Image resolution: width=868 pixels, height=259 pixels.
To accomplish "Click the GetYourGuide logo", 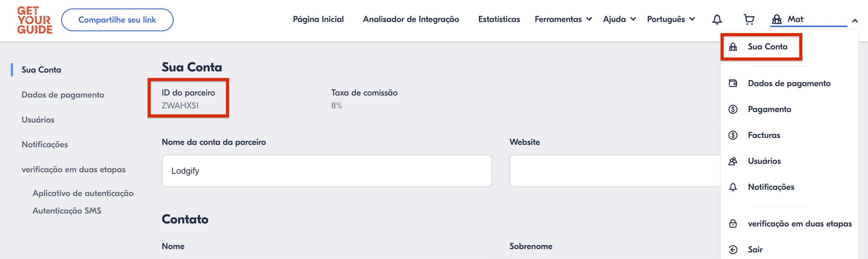I will click(35, 20).
